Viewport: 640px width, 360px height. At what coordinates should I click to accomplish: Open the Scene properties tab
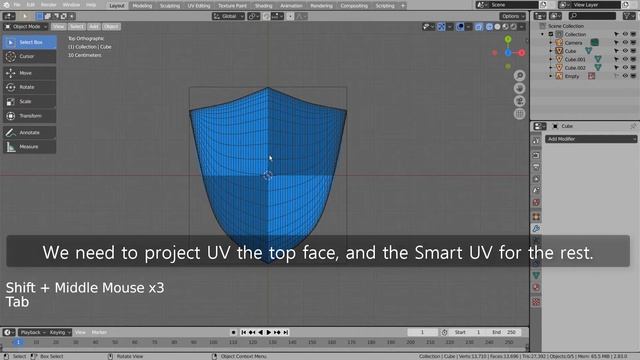(536, 190)
